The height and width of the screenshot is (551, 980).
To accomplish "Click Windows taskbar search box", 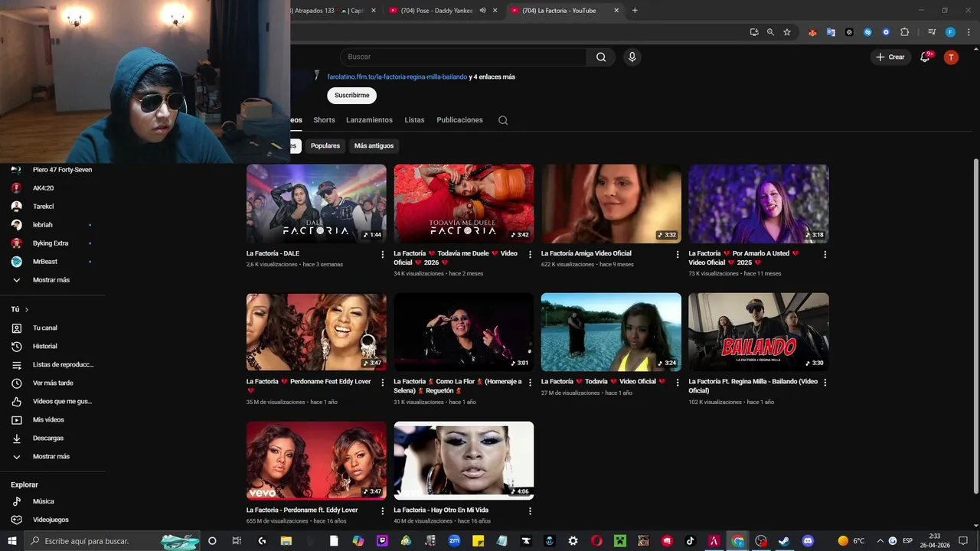I will [113, 541].
